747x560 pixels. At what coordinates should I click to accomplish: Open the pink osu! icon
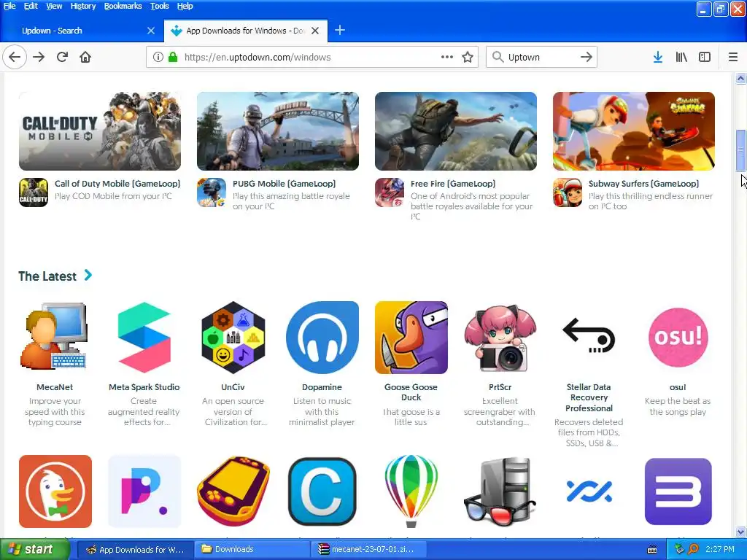[x=678, y=337]
